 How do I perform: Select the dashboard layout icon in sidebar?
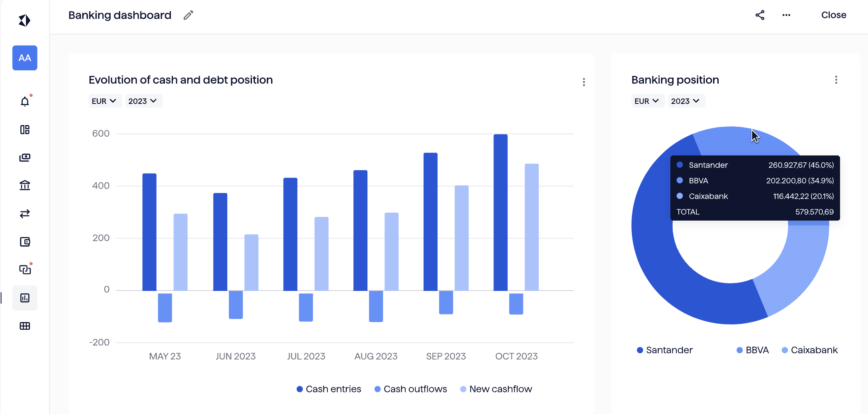(25, 129)
